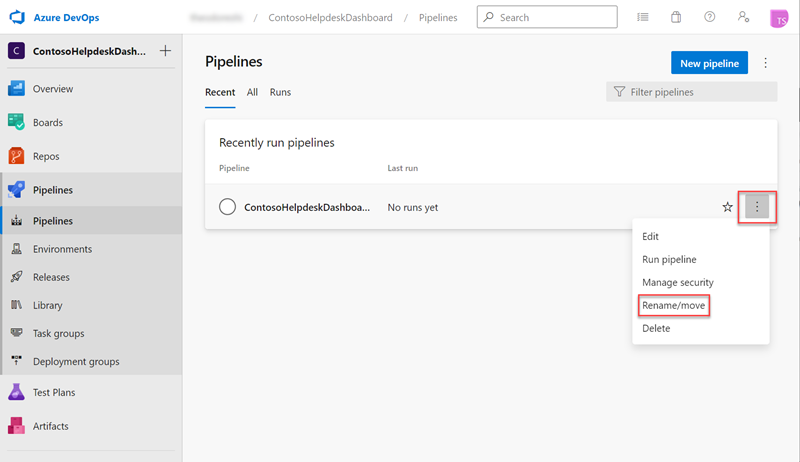Viewport: 800px width, 462px height.
Task: Click the TS profile avatar
Action: click(779, 19)
